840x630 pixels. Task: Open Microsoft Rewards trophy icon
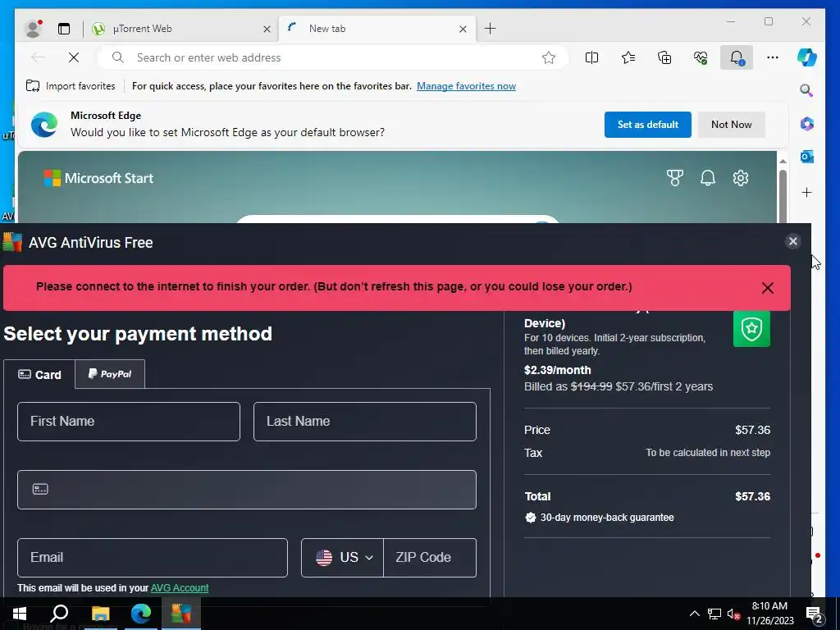click(x=675, y=178)
